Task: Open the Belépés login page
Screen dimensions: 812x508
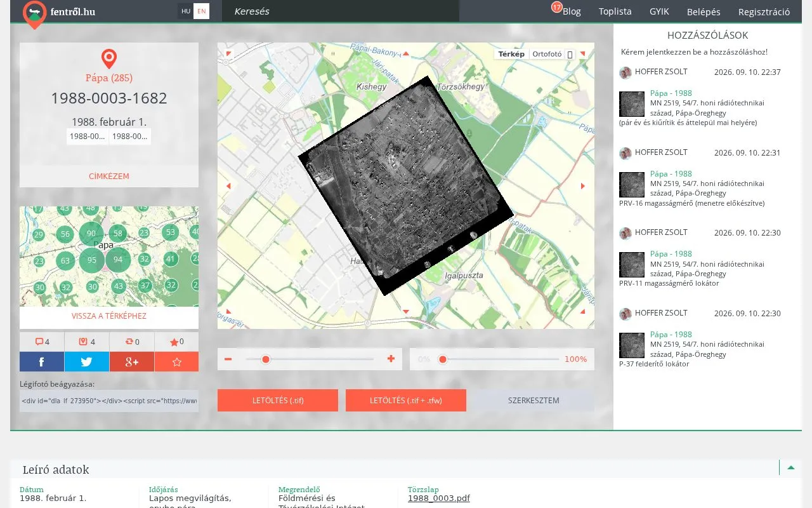Action: [x=704, y=11]
